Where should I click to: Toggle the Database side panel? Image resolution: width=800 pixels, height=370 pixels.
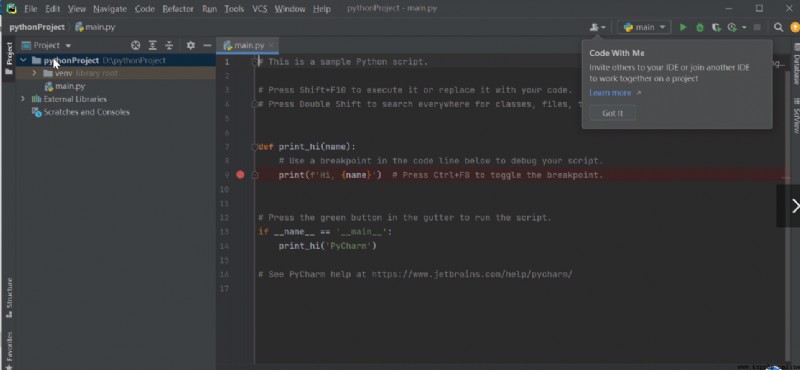795,65
